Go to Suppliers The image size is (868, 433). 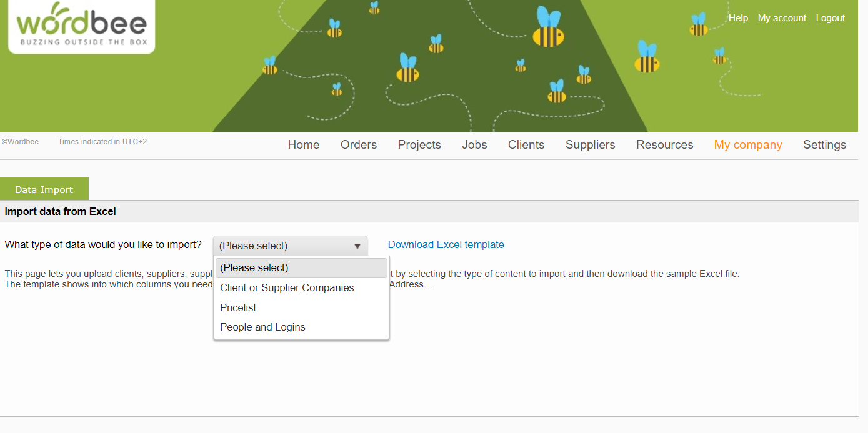(590, 145)
